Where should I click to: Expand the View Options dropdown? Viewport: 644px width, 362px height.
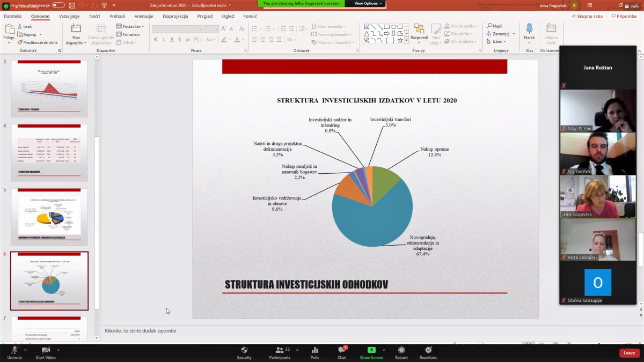click(x=369, y=3)
